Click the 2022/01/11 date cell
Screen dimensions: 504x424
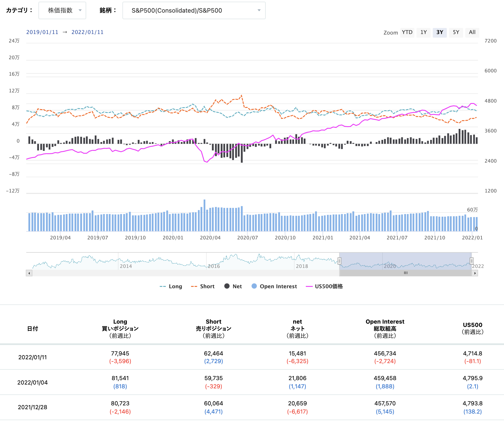[x=33, y=357]
